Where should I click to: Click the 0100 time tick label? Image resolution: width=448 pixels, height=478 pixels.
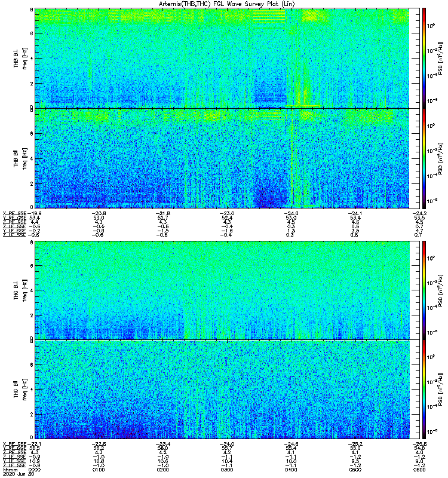tap(99, 470)
